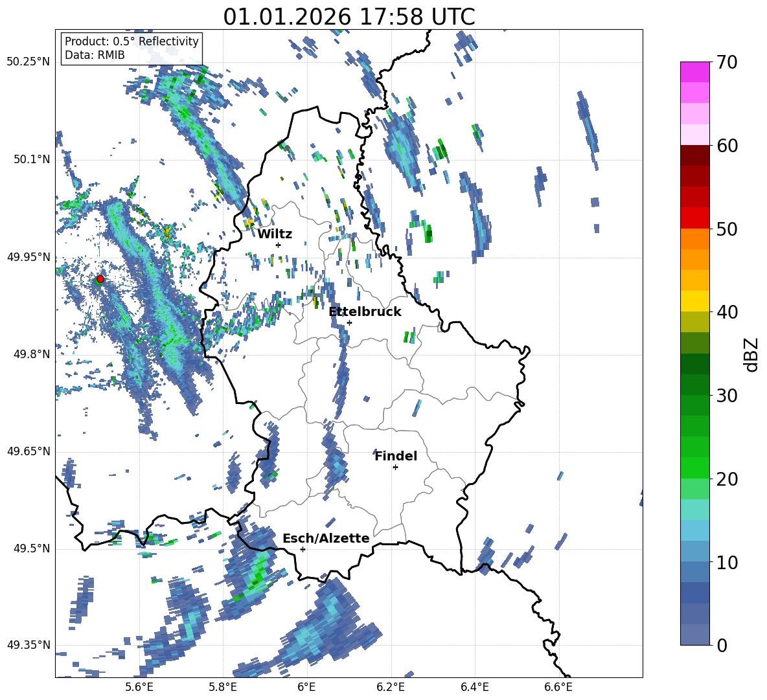The width and height of the screenshot is (767, 700).
Task: Click the Data: RMIB text
Action: pos(95,55)
